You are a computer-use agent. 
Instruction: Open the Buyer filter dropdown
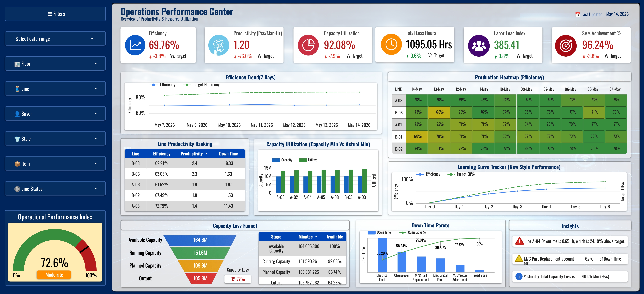pyautogui.click(x=55, y=114)
